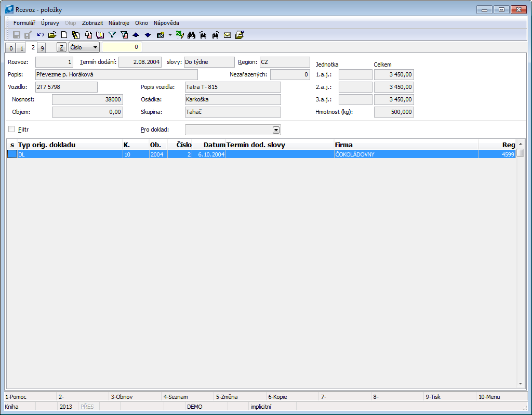Viewport: 532px width, 415px height.
Task: Click the funnel filter icon in toolbar
Action: coord(112,35)
